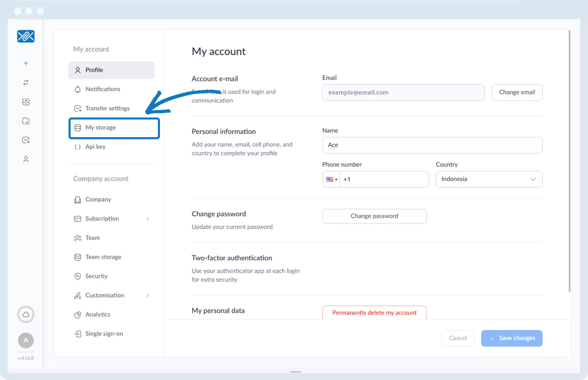Click the settings panel vertical scrollbar
588x380 pixels.
[569, 160]
